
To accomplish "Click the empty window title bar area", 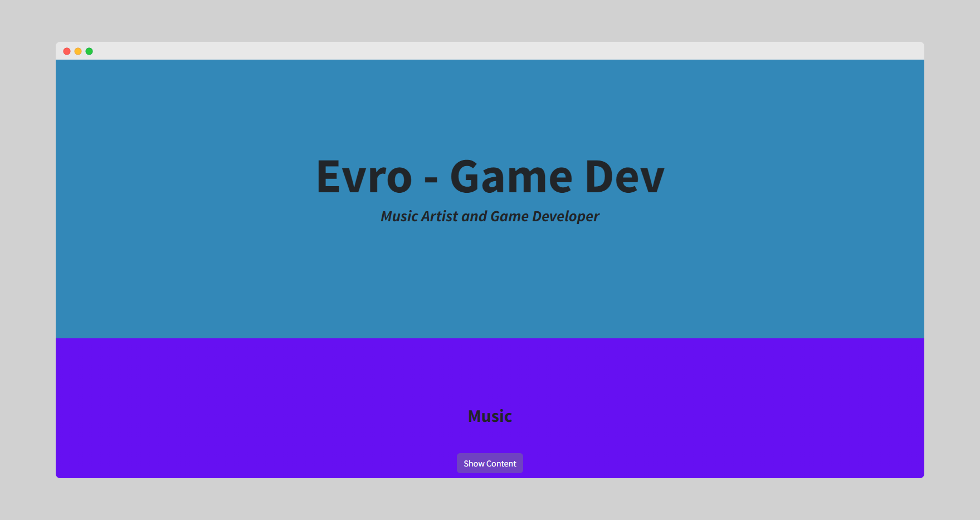I will [501, 51].
